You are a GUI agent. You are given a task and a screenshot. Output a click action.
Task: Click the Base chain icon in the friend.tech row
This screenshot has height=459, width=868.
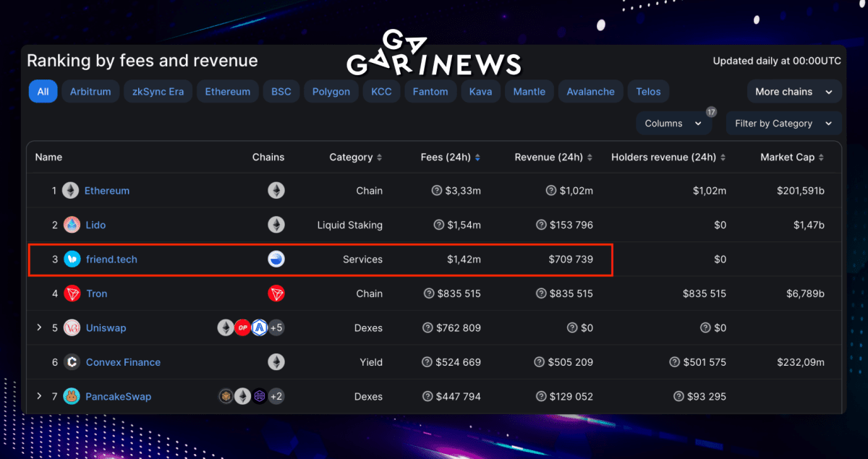point(276,259)
